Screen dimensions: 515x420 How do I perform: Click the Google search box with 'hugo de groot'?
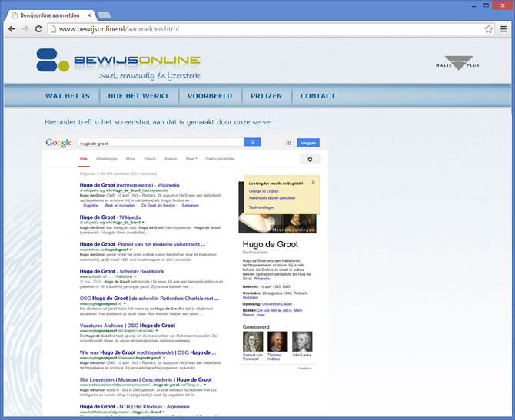click(161, 142)
